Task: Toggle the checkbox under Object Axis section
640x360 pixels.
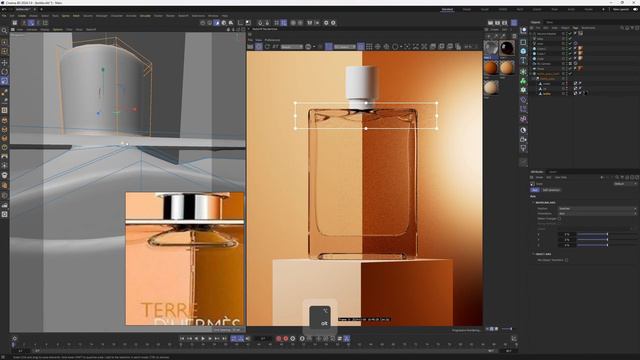Action: tap(567, 260)
